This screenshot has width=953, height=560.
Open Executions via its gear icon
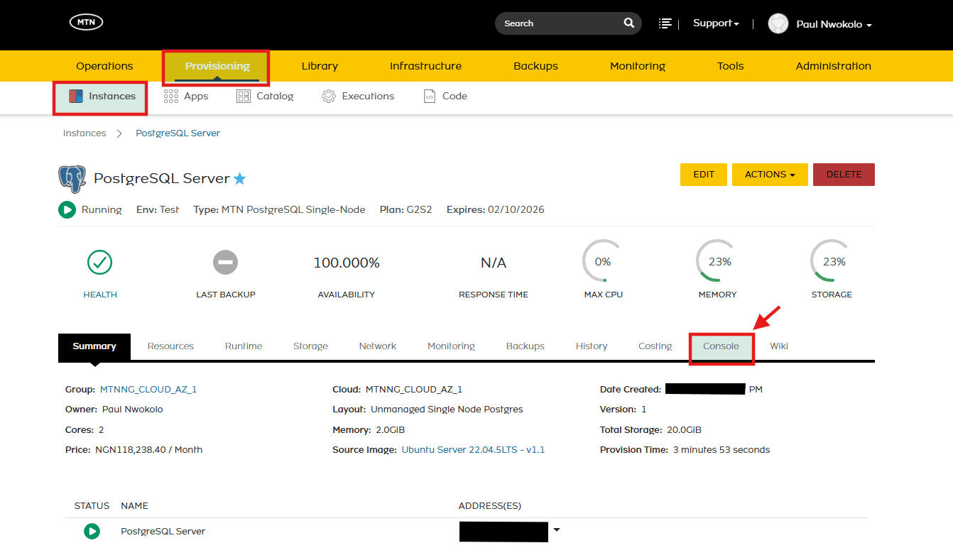pos(329,96)
